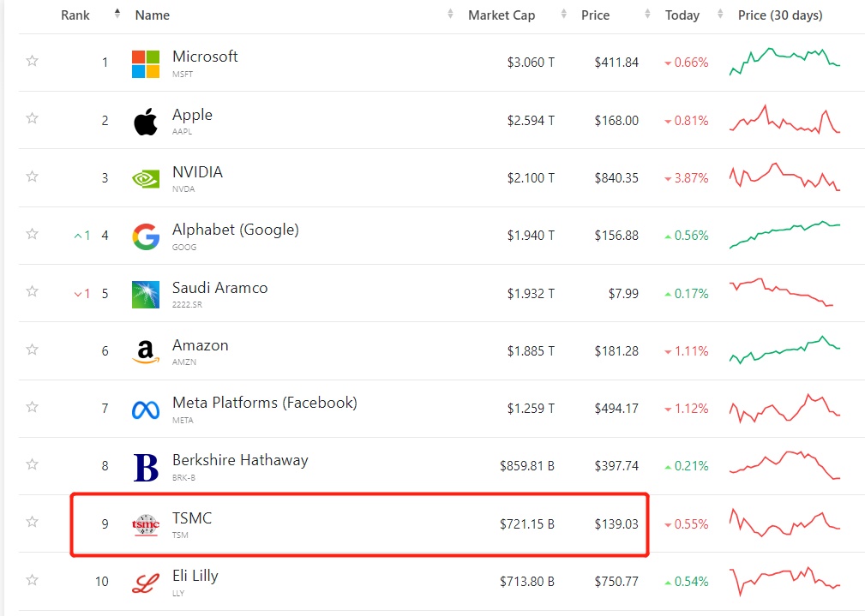Click the Apple logo icon
This screenshot has height=616, width=865.
[146, 121]
